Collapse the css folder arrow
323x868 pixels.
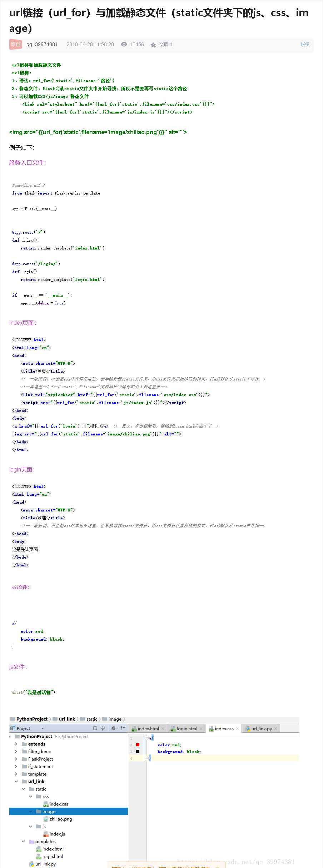(30, 796)
